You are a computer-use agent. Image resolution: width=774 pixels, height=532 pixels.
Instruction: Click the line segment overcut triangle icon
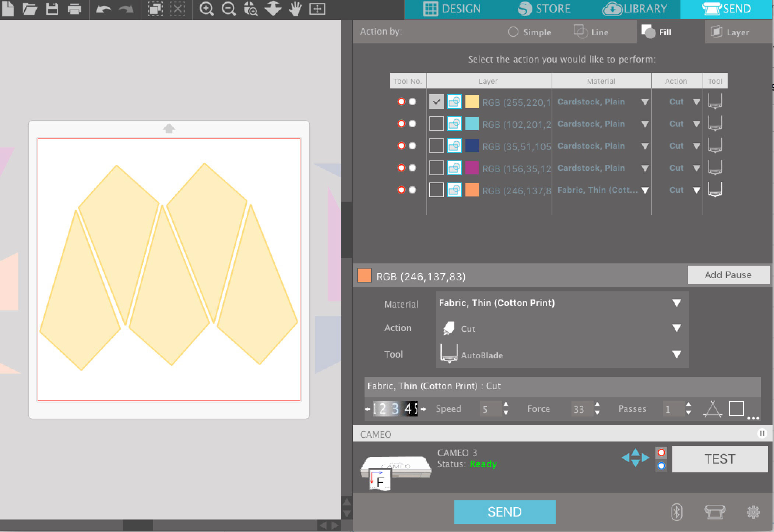713,409
